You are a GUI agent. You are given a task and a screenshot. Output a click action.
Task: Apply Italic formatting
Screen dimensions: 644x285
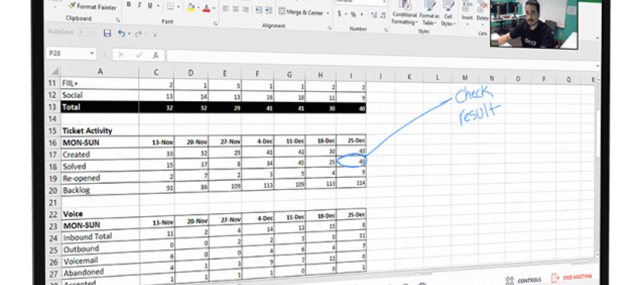[139, 5]
